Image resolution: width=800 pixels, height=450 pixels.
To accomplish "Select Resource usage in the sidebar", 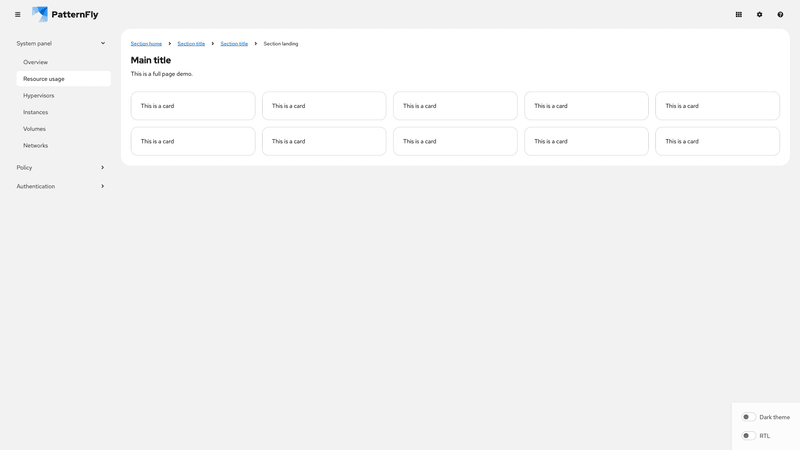I will [63, 79].
